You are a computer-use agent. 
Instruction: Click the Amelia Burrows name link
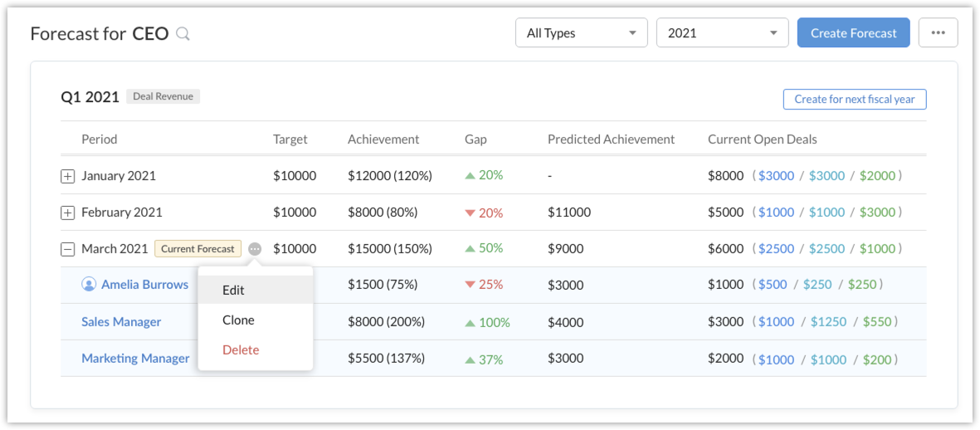144,285
